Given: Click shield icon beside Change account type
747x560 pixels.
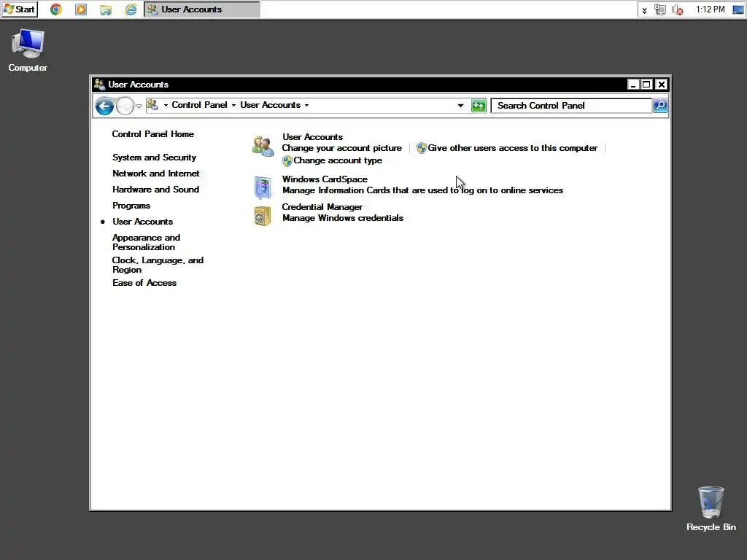Looking at the screenshot, I should point(287,161).
